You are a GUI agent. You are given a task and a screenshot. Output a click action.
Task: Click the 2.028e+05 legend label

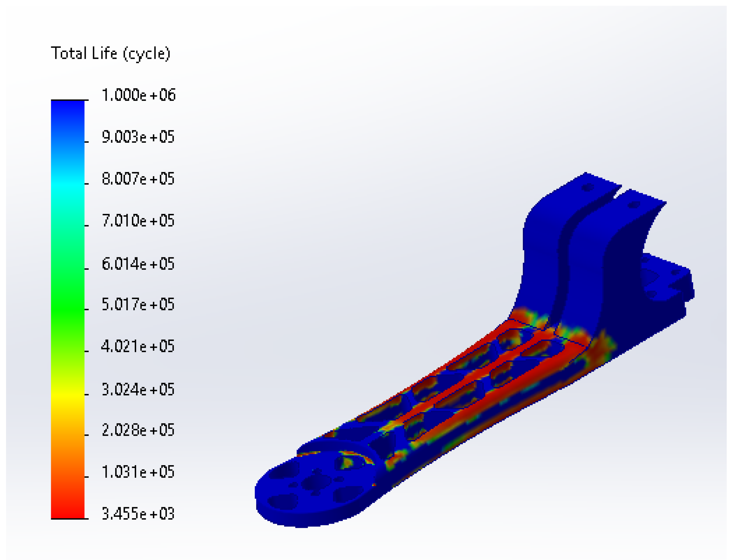pos(138,430)
